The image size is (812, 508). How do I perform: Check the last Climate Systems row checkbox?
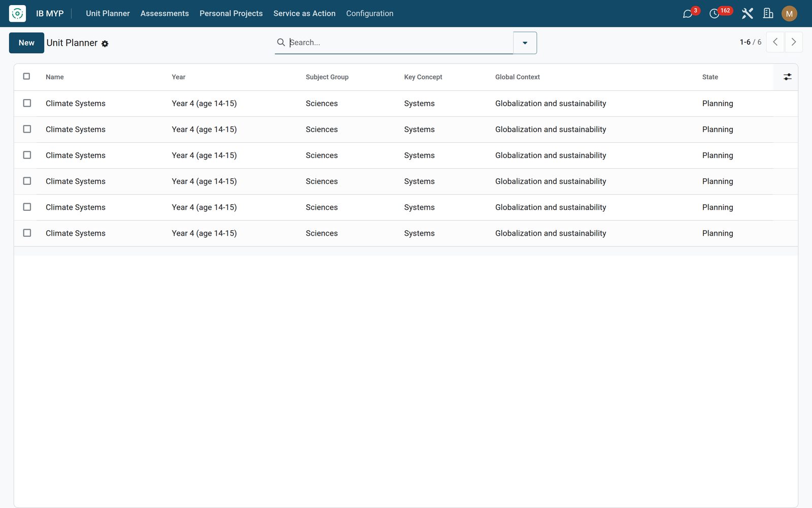(27, 233)
